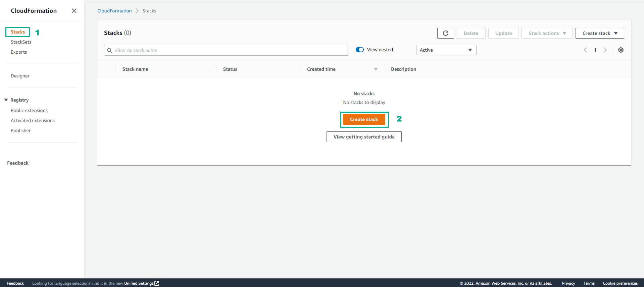Close the CloudFormation side navigation panel
This screenshot has height=287, width=644.
pos(74,11)
